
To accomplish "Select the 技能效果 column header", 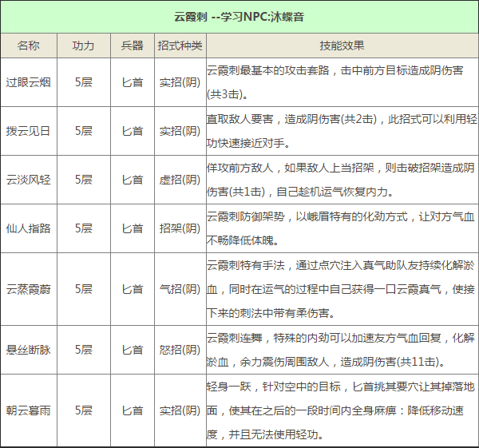I will [x=342, y=46].
